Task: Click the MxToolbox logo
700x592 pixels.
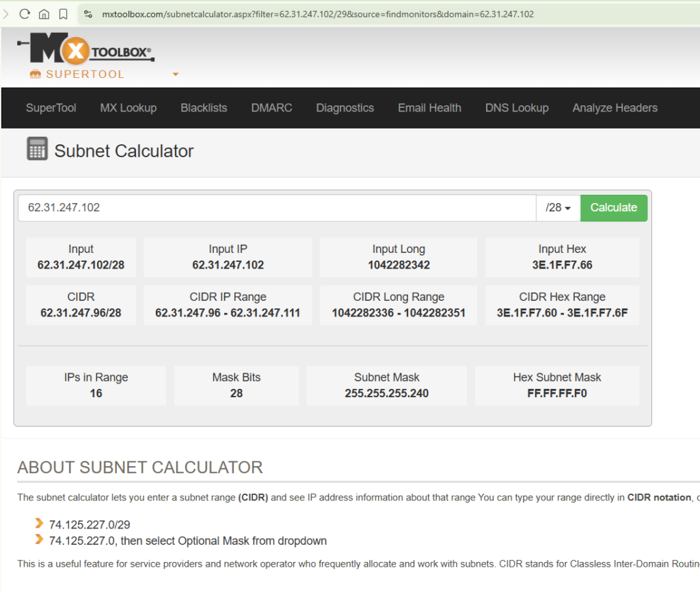Action: tap(85, 50)
